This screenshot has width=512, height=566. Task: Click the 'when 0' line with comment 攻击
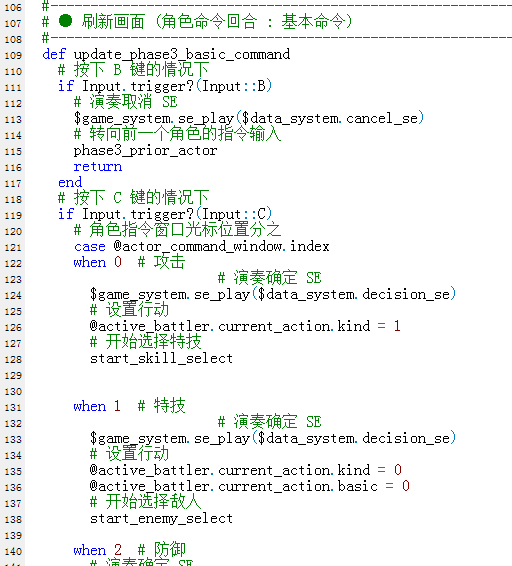(x=129, y=262)
